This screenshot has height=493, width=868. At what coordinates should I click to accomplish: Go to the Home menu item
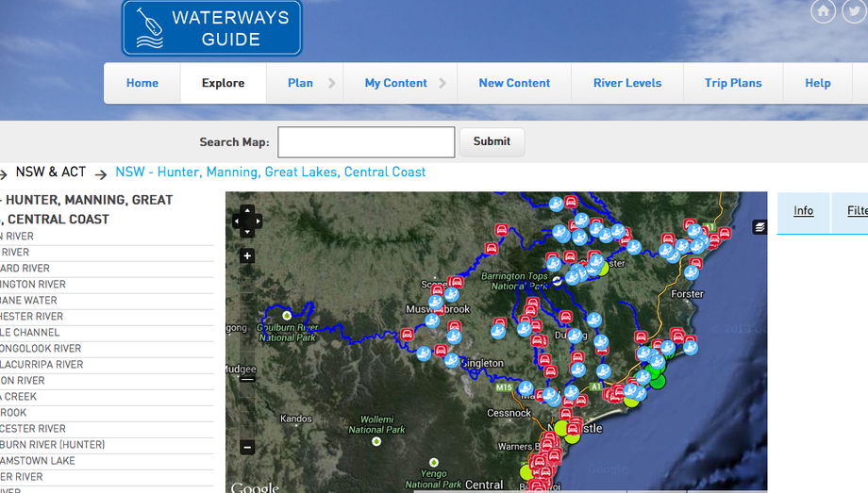(x=142, y=83)
